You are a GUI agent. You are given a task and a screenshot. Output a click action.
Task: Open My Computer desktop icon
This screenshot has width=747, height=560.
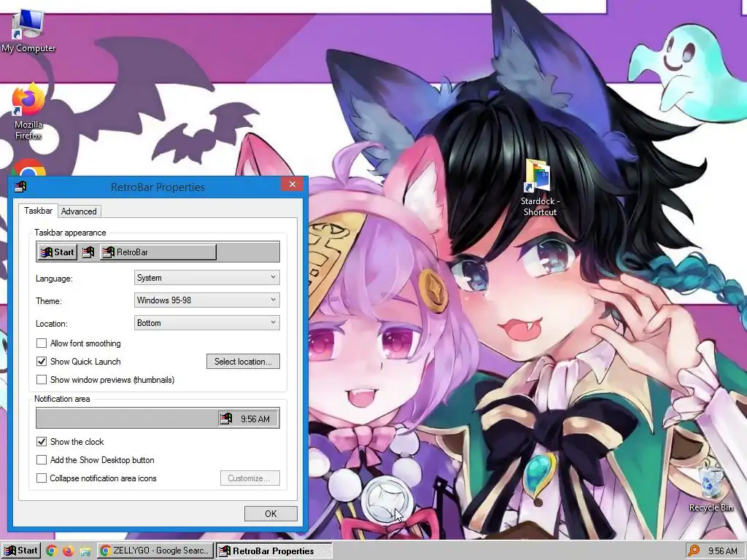click(28, 32)
